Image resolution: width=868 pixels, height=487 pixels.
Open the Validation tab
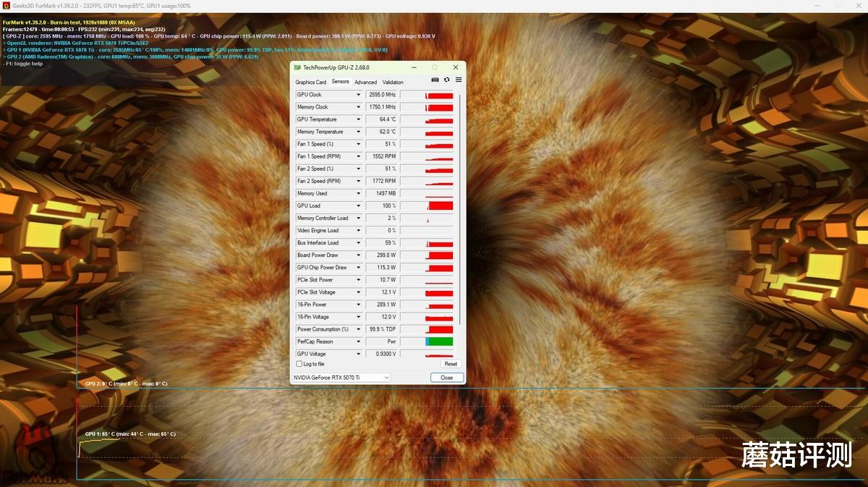click(393, 82)
